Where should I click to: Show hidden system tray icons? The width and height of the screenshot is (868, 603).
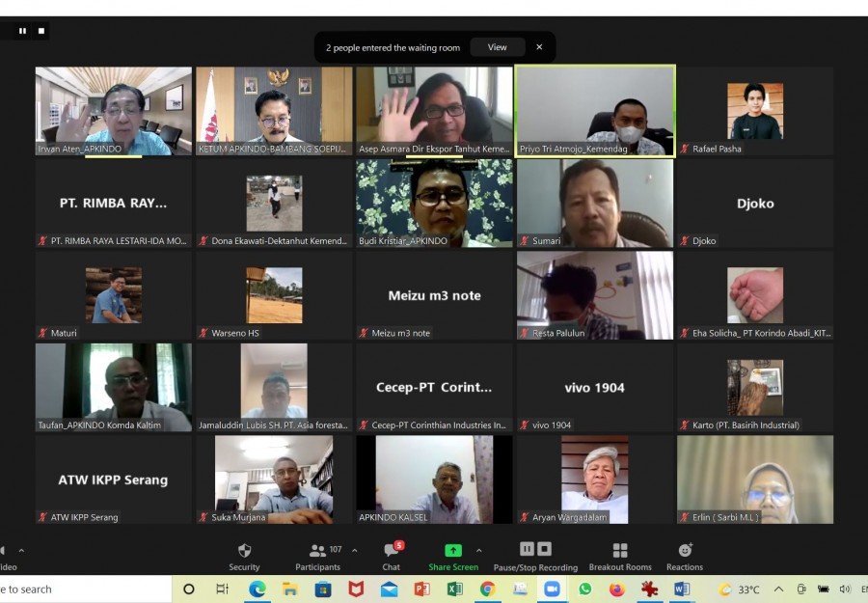click(x=778, y=589)
